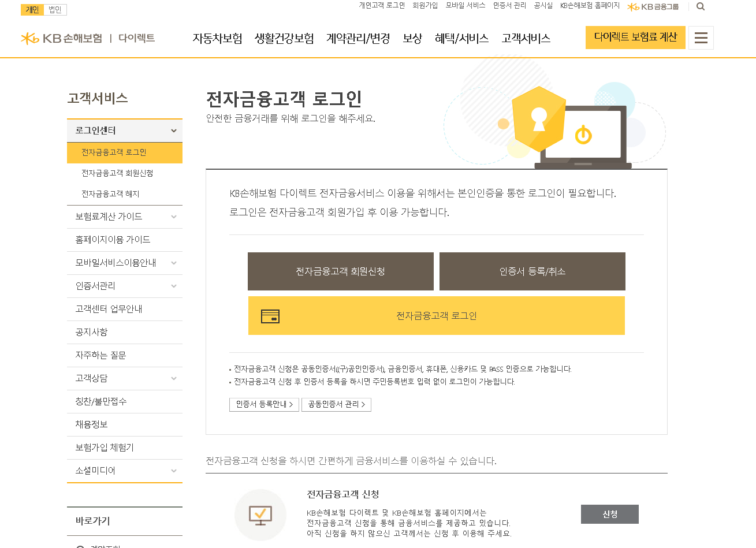Click the KB금융그룹 logo link

[653, 6]
